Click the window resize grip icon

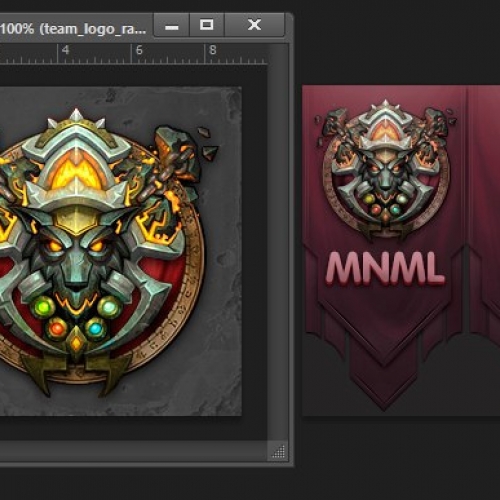279,452
